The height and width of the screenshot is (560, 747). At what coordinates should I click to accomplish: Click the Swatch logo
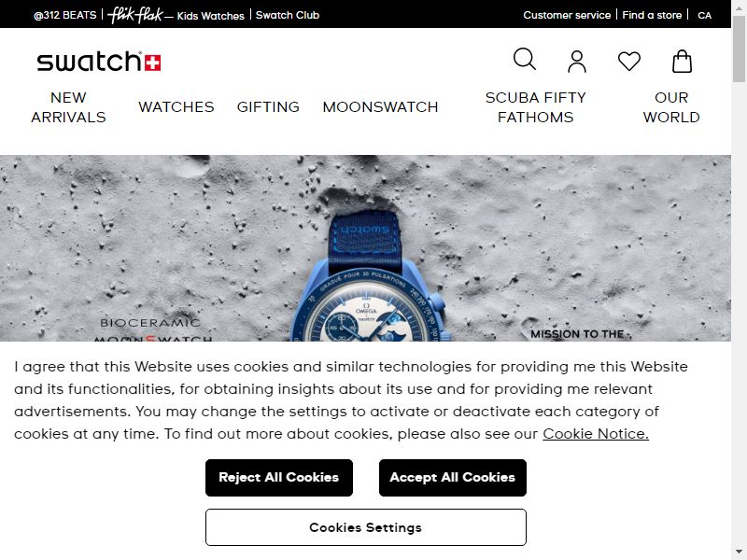[99, 62]
